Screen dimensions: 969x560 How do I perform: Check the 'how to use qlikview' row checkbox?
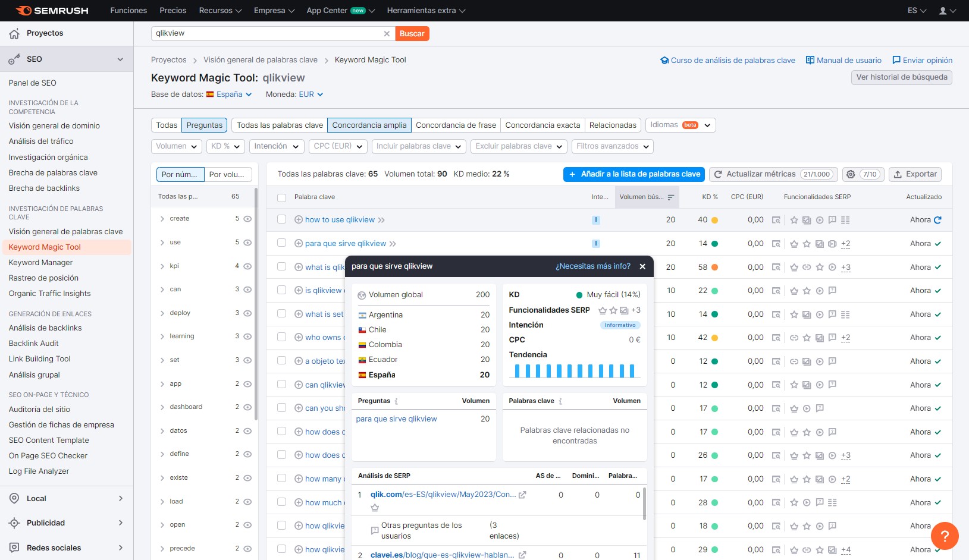click(282, 219)
